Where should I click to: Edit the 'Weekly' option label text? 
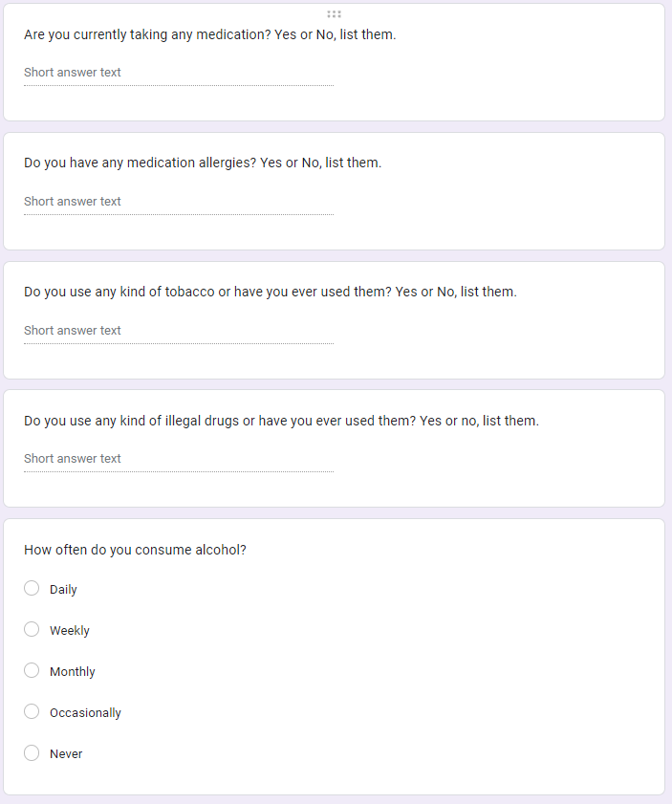tap(70, 631)
